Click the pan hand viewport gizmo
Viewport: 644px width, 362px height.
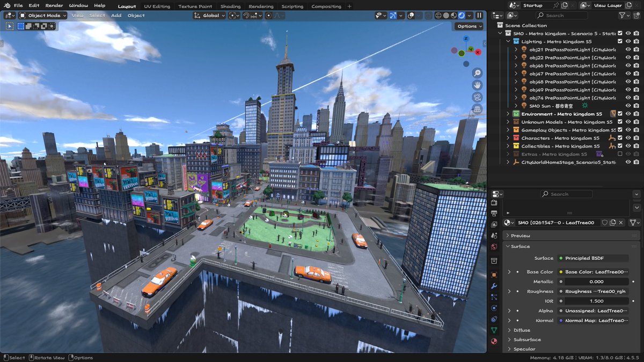click(x=477, y=85)
